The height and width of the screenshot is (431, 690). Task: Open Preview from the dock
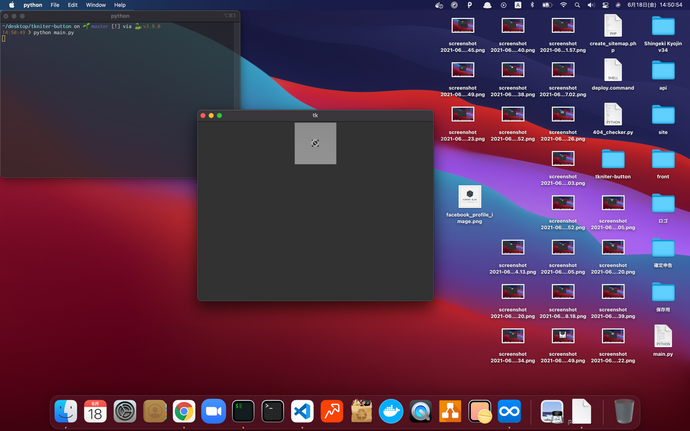tap(552, 411)
